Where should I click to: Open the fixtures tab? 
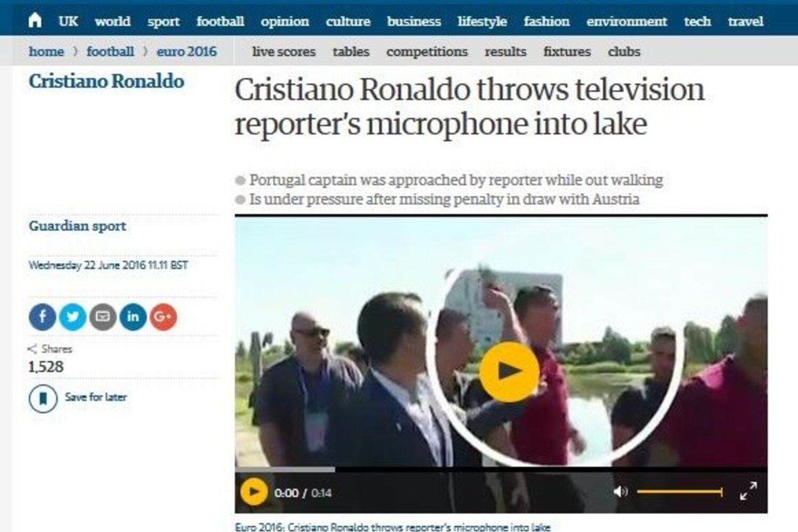pos(567,52)
